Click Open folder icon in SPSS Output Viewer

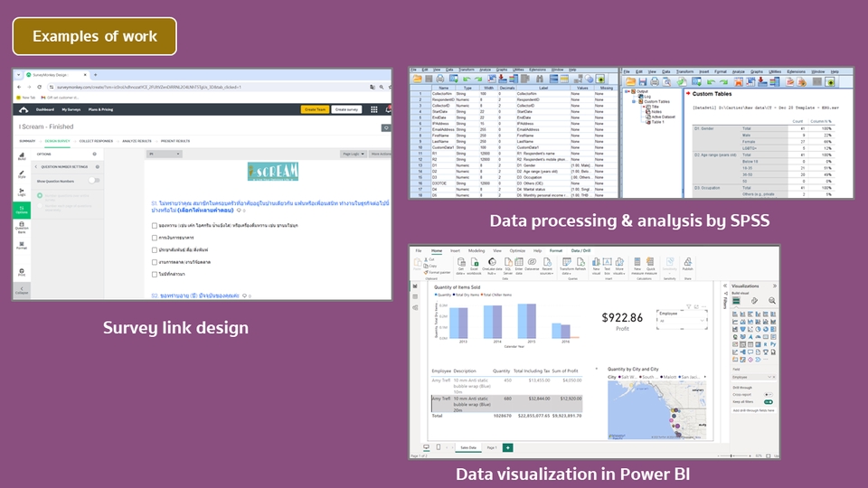[630, 82]
